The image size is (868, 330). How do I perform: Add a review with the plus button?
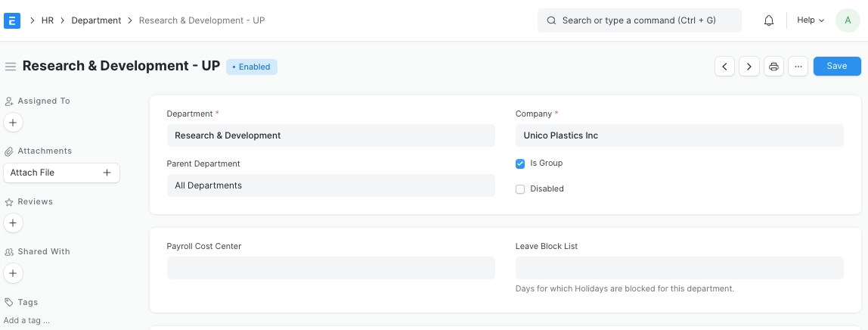(x=14, y=223)
